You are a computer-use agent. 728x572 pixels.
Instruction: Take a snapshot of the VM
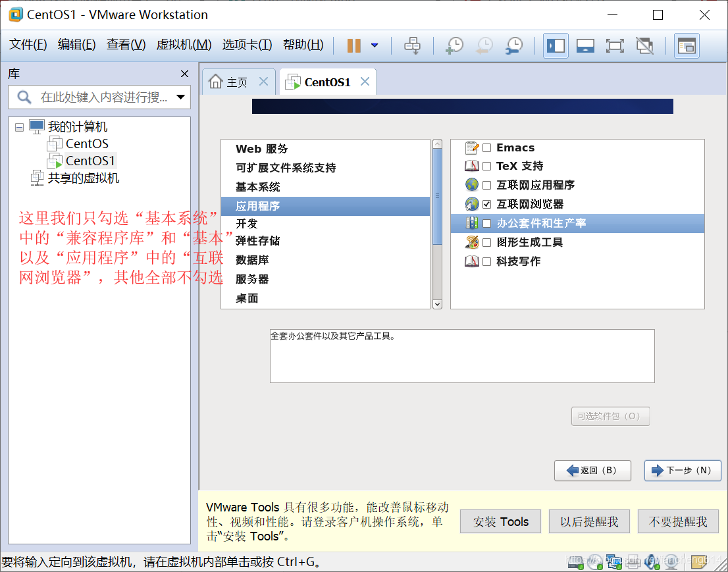455,45
